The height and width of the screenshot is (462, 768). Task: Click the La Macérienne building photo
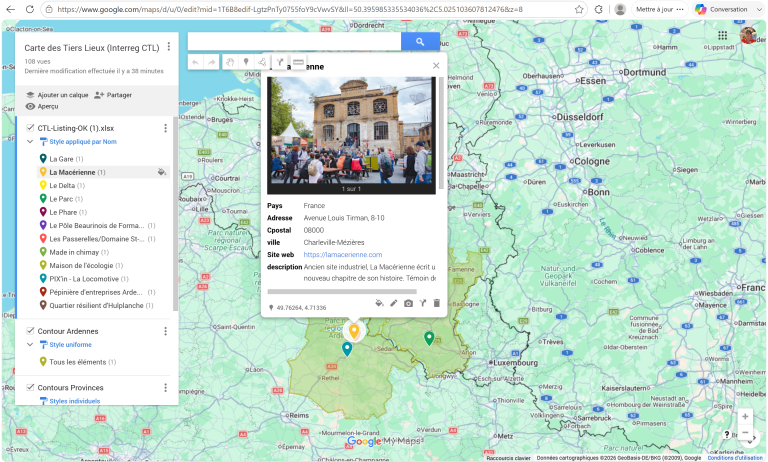click(351, 130)
